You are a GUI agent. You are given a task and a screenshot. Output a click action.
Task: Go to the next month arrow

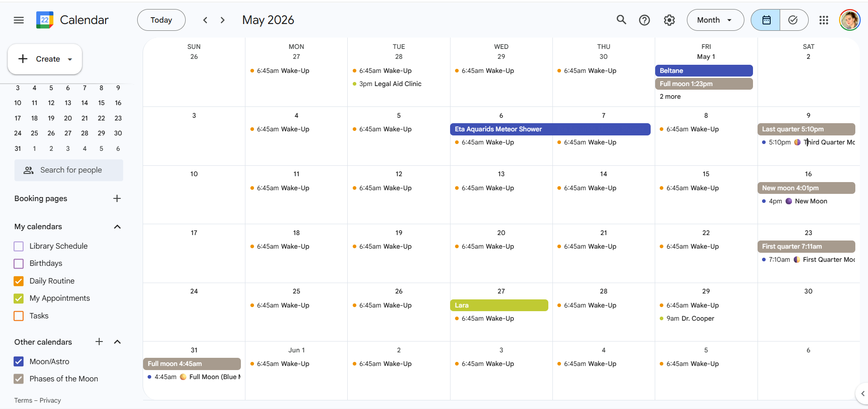(x=222, y=20)
